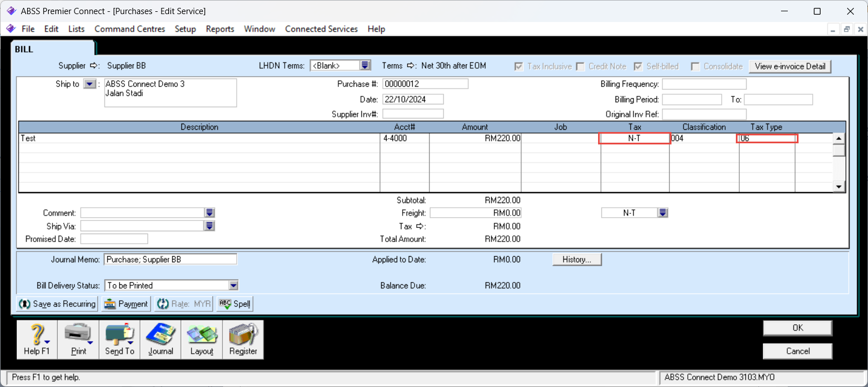Click the Print printer icon
Image resolution: width=868 pixels, height=387 pixels.
tap(78, 335)
